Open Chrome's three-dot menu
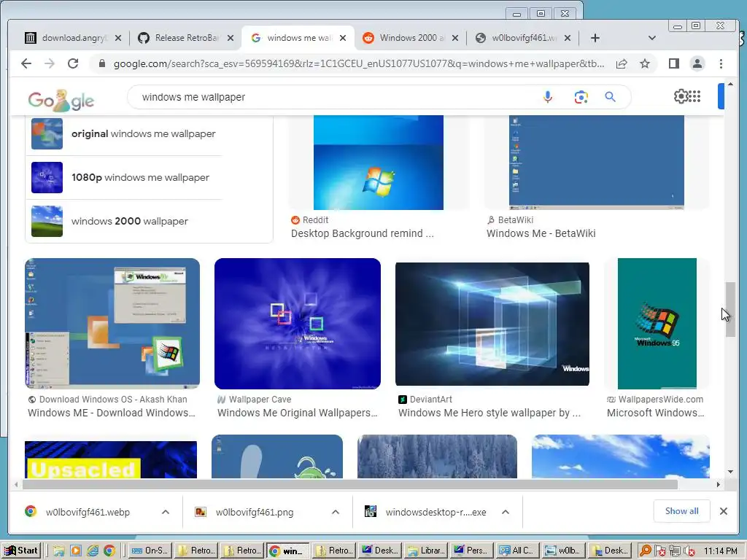This screenshot has width=747, height=560. pos(721,63)
